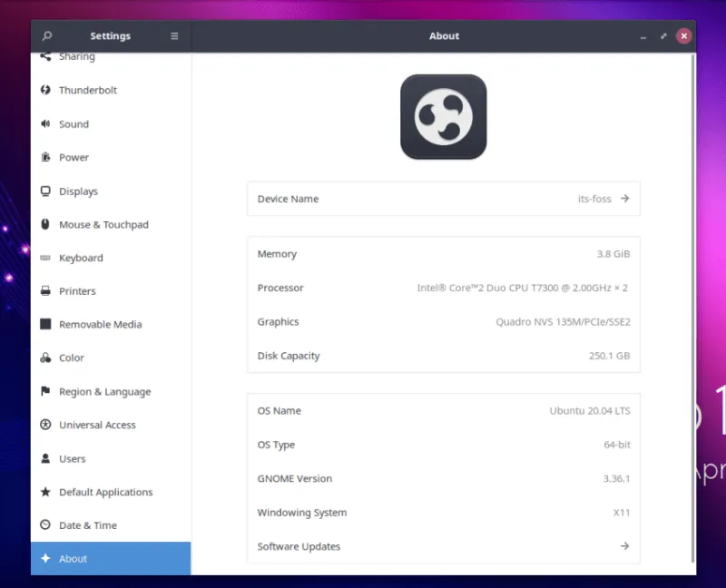Open Power settings

(x=111, y=157)
